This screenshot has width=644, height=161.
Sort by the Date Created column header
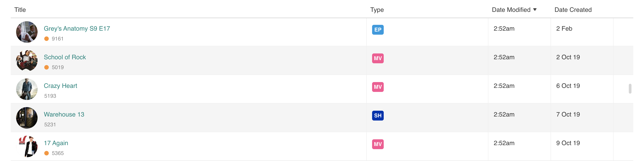573,10
